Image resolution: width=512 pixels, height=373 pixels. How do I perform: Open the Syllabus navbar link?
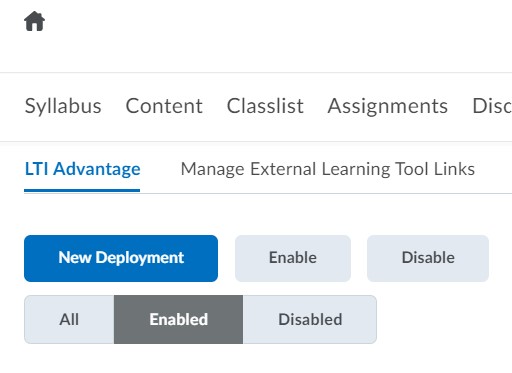pyautogui.click(x=63, y=106)
